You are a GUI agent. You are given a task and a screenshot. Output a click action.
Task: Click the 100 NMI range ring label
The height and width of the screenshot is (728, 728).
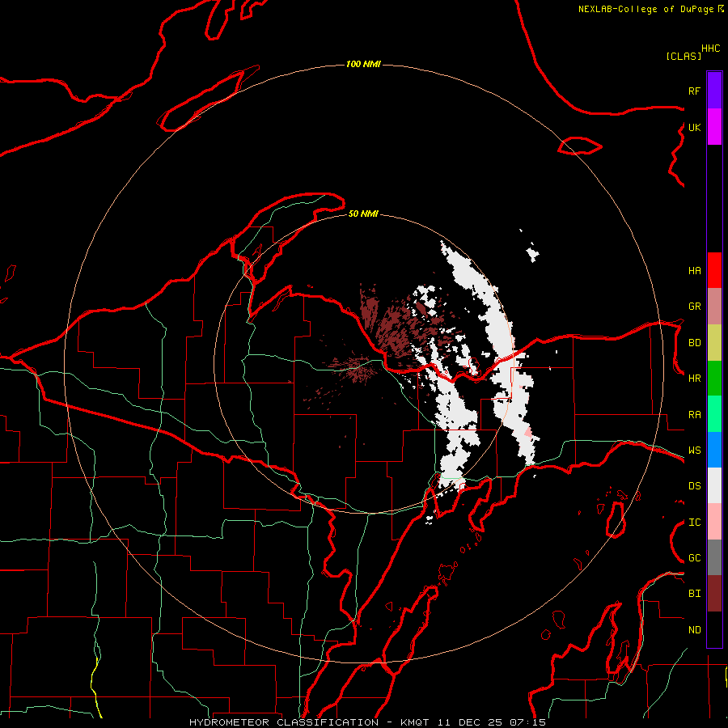pos(363,64)
